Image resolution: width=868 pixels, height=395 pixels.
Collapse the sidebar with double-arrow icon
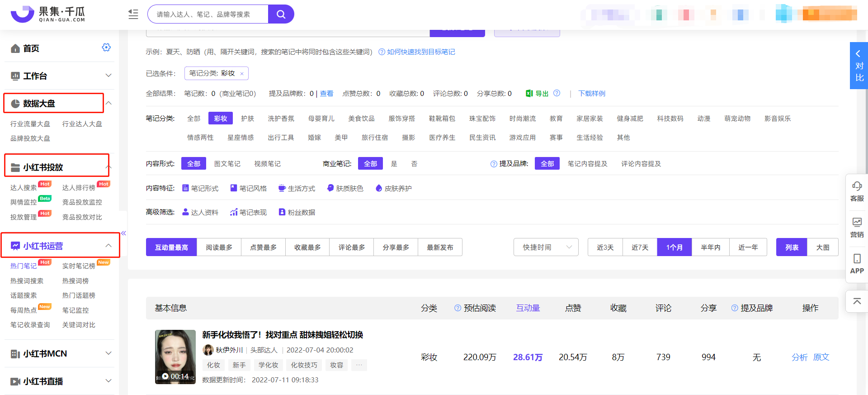tap(123, 233)
